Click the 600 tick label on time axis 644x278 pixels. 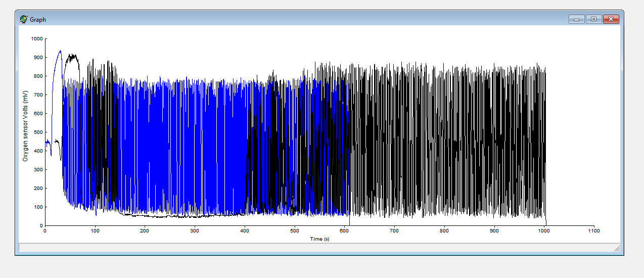(344, 231)
